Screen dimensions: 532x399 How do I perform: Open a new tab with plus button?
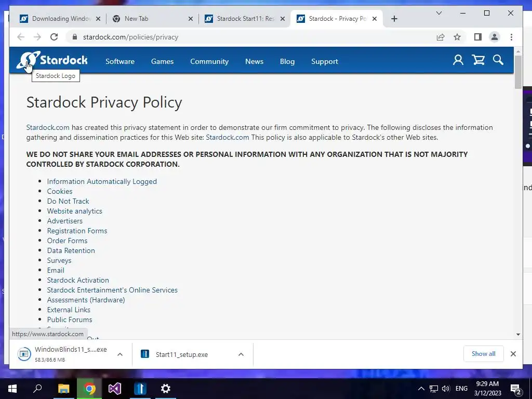tap(394, 19)
